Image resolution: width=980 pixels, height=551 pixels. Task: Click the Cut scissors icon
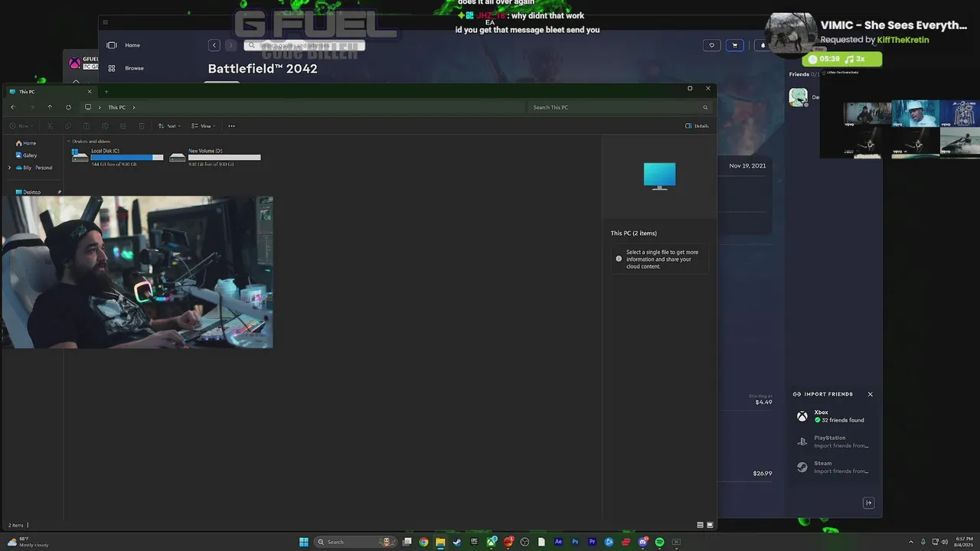[50, 126]
